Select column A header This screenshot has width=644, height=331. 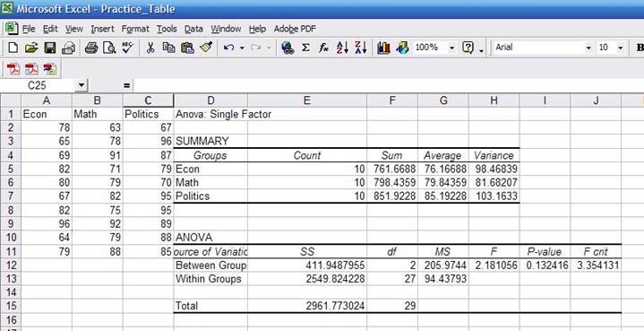(x=47, y=100)
